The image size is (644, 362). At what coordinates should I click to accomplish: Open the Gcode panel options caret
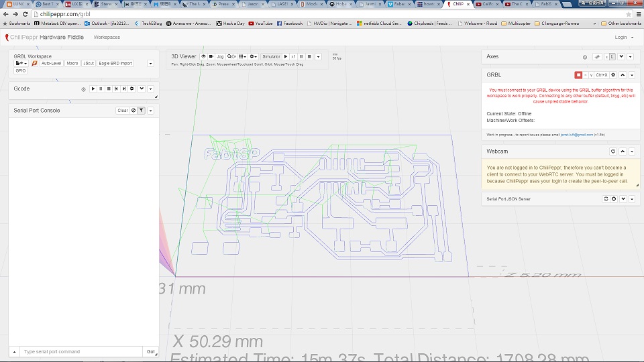tap(150, 89)
